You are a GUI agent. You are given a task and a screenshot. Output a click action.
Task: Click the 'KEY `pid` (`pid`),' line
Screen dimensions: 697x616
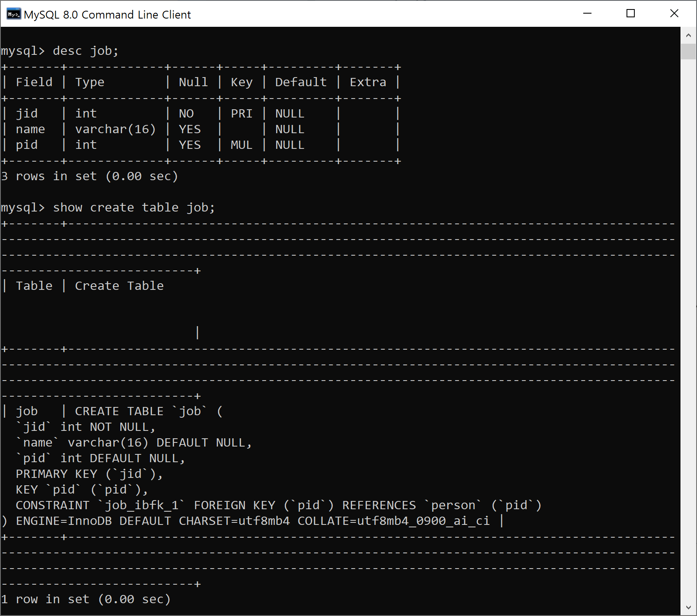pyautogui.click(x=82, y=489)
